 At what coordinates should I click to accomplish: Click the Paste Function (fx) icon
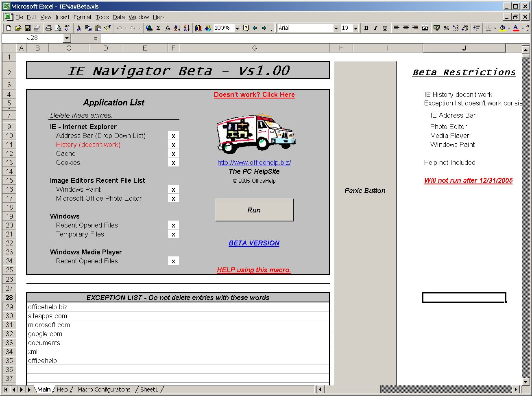point(167,28)
